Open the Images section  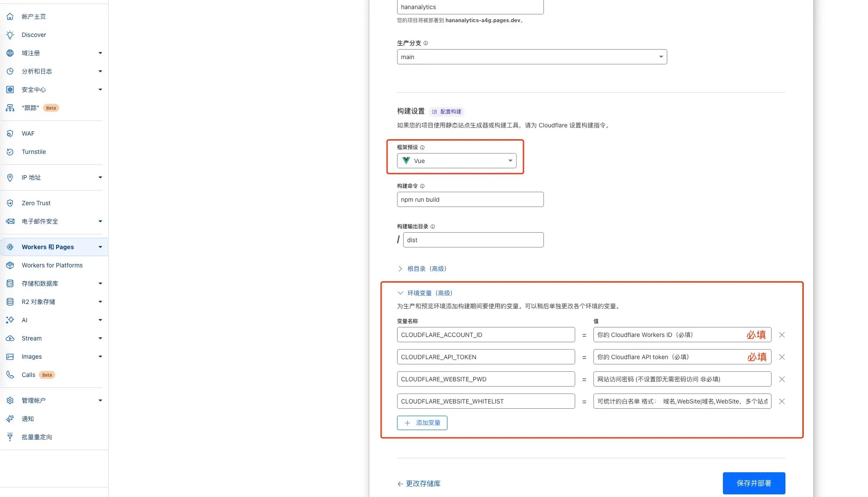tap(31, 357)
